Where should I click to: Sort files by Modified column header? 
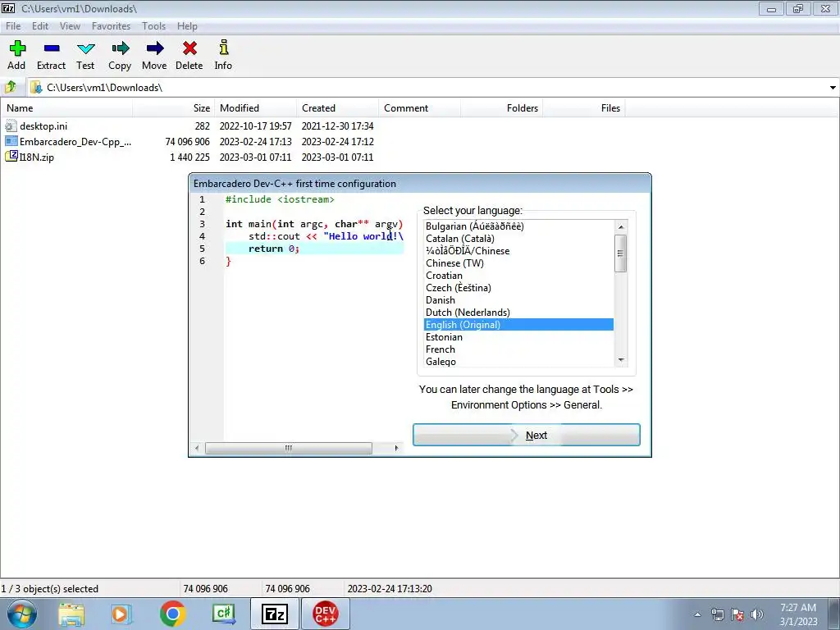coord(256,107)
